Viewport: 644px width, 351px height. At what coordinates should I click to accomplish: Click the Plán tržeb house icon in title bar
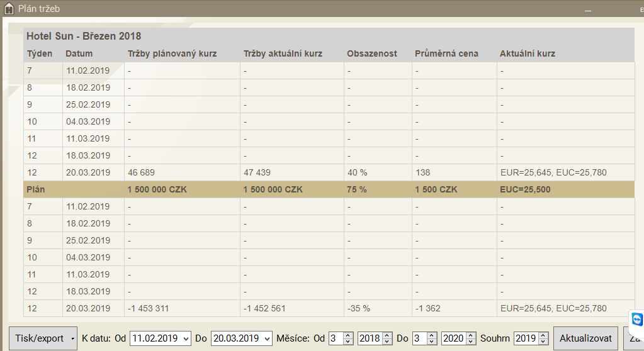tap(9, 9)
